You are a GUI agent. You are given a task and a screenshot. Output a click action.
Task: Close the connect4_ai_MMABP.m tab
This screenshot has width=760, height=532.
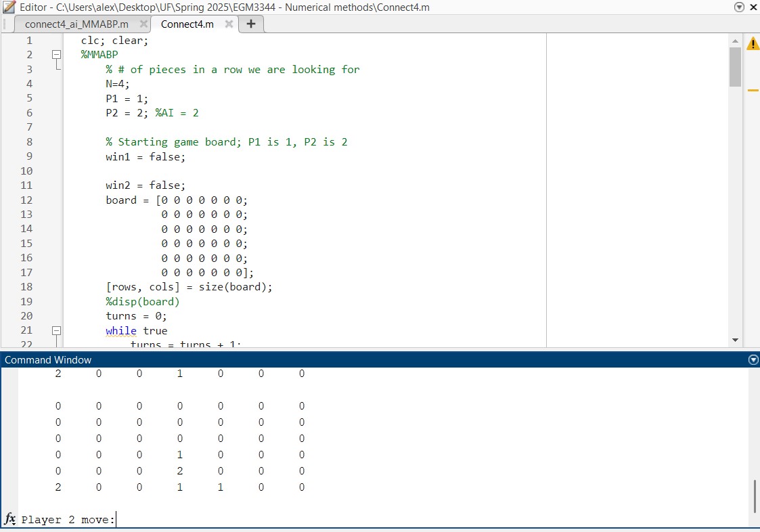(143, 24)
